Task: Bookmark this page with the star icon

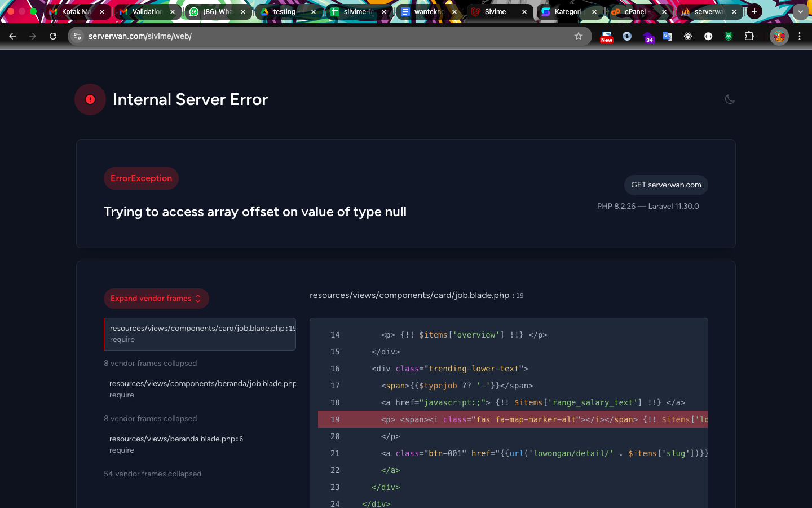Action: pos(578,36)
